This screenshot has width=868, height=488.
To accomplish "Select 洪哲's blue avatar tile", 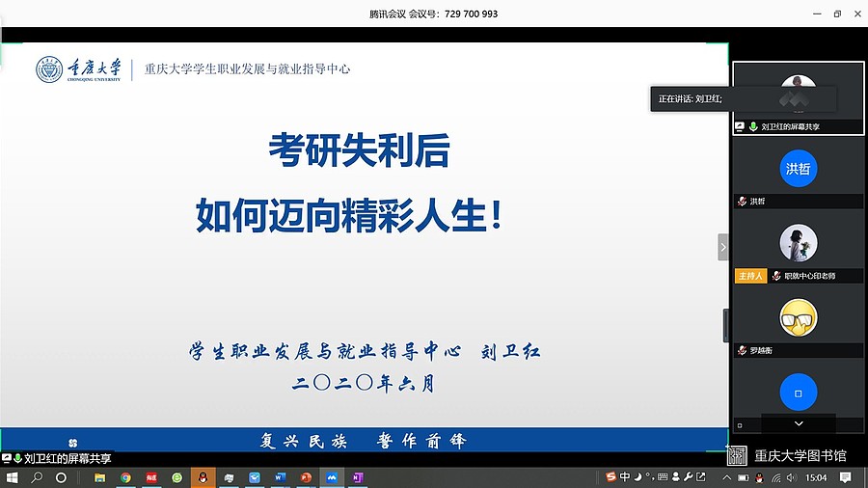I will tap(798, 169).
